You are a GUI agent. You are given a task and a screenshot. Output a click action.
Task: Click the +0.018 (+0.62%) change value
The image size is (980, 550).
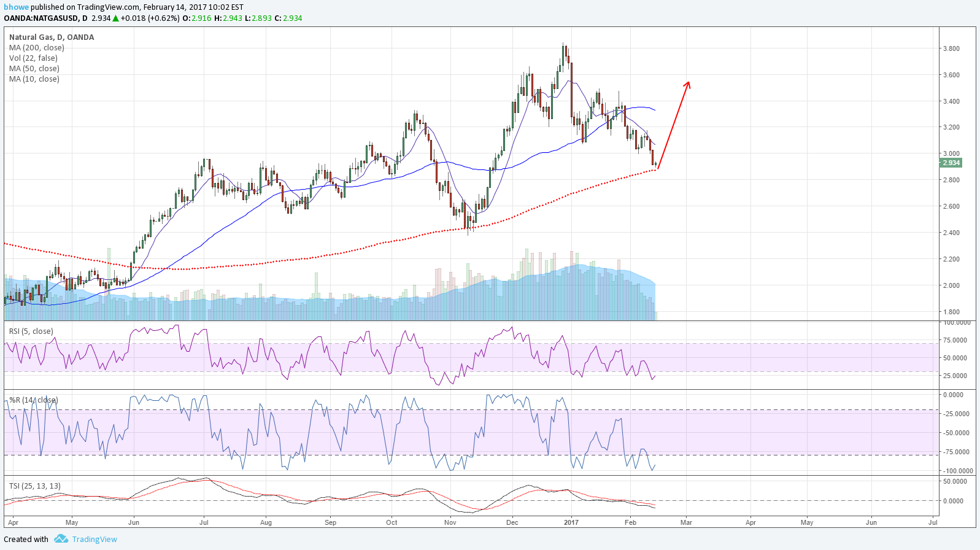(x=150, y=18)
